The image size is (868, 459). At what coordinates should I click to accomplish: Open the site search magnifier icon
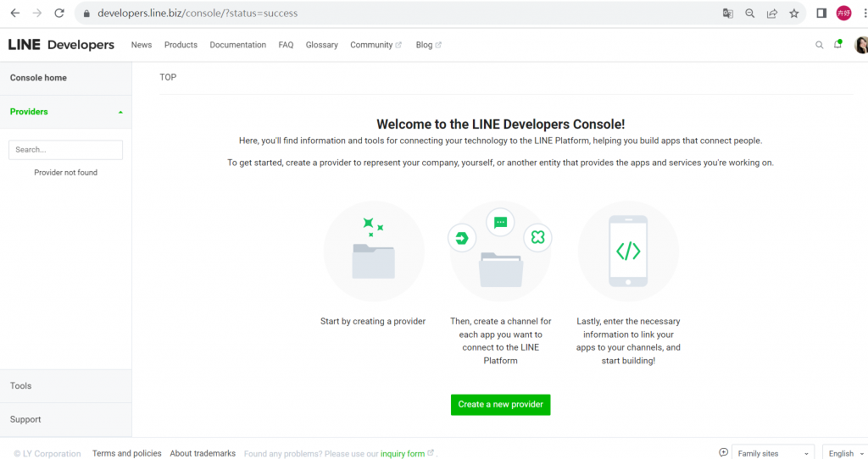click(820, 45)
